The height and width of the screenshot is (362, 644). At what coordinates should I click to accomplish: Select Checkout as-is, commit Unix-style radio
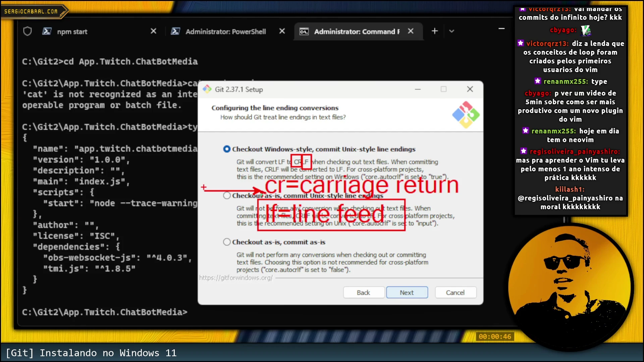point(227,195)
